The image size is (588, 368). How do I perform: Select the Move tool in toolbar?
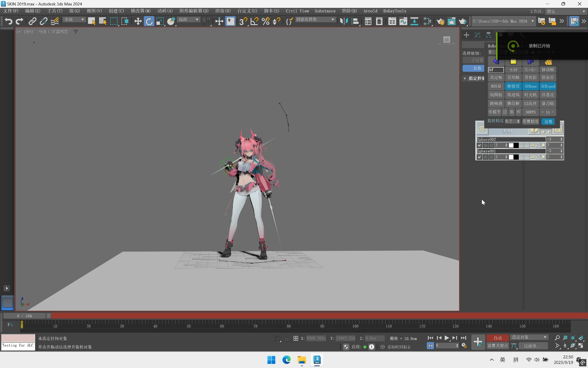coord(138,21)
